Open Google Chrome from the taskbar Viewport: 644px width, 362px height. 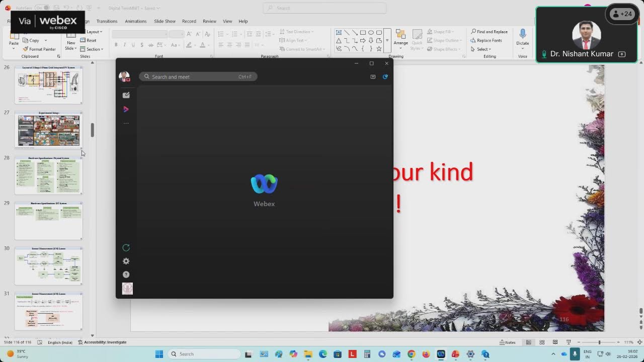(411, 354)
